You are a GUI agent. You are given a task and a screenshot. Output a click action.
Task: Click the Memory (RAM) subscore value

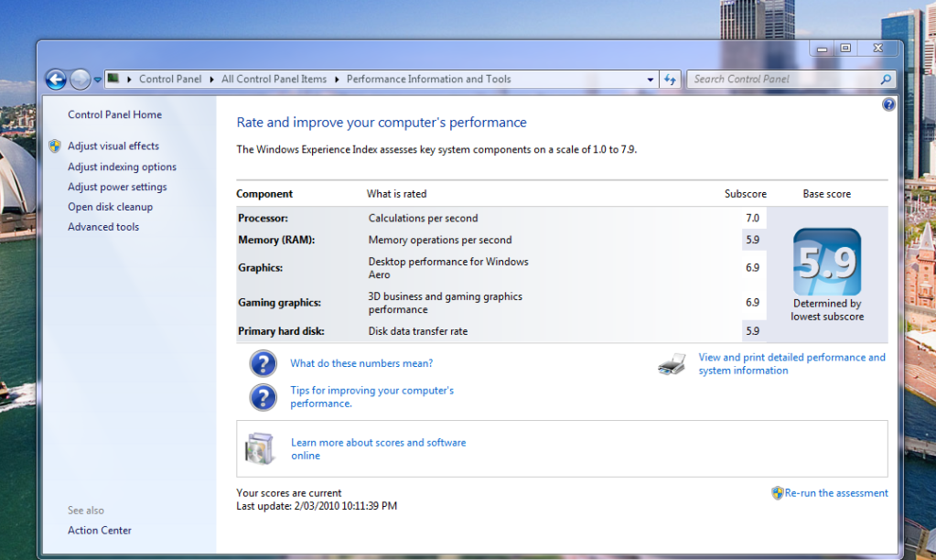click(753, 240)
